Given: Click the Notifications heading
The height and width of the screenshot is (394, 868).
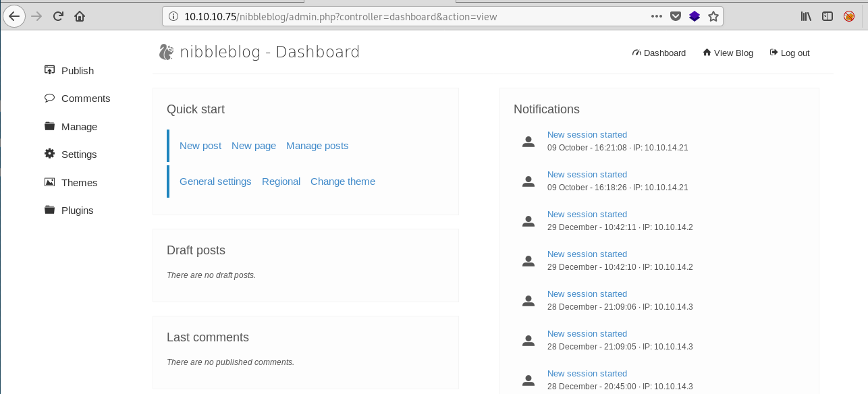Looking at the screenshot, I should point(547,109).
